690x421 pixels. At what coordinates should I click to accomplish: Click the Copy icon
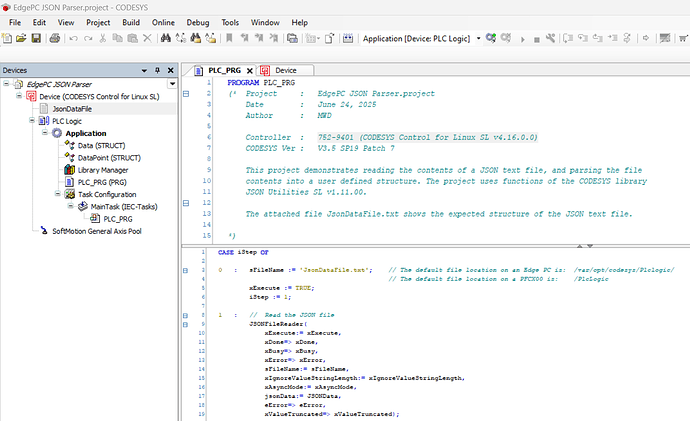[x=117, y=38]
